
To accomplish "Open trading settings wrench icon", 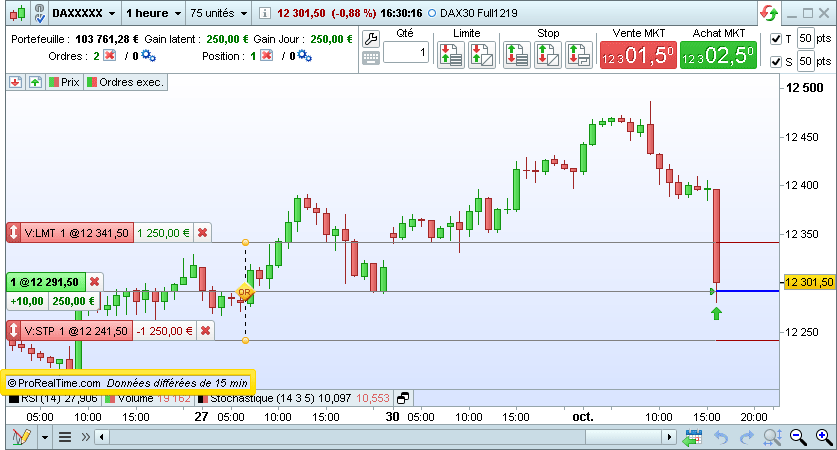I will (370, 38).
